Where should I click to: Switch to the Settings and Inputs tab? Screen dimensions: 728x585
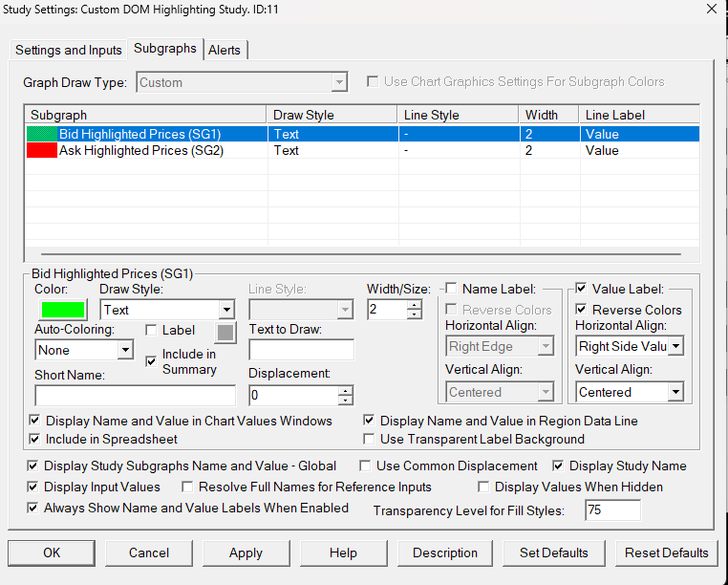[x=69, y=50]
